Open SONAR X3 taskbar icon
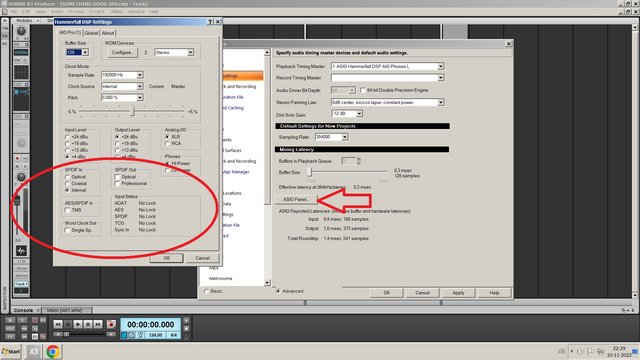The image size is (640, 360). pyautogui.click(x=33, y=351)
